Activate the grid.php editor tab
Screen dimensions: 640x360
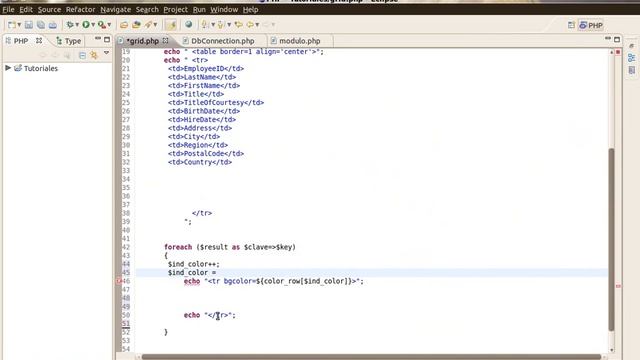pos(143,41)
